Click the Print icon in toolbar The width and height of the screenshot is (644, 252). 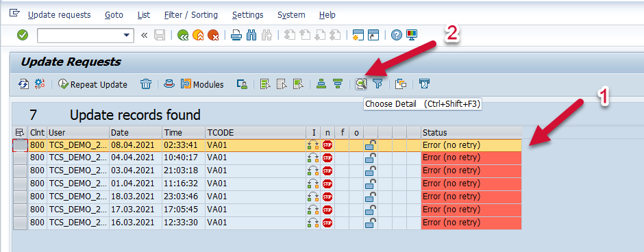[236, 36]
